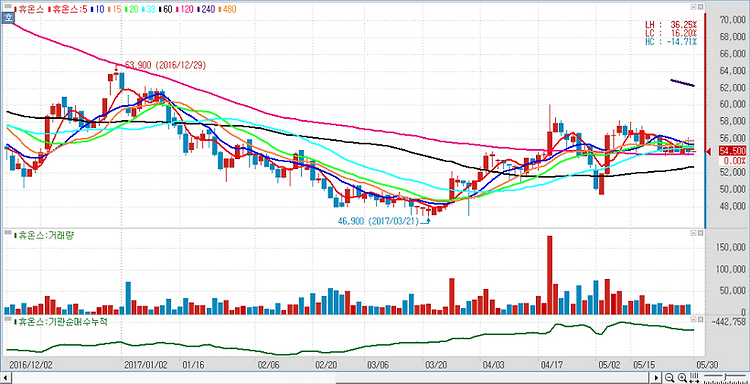Select the orange 480 moving average legend
This screenshot has height=384, width=750.
(227, 9)
